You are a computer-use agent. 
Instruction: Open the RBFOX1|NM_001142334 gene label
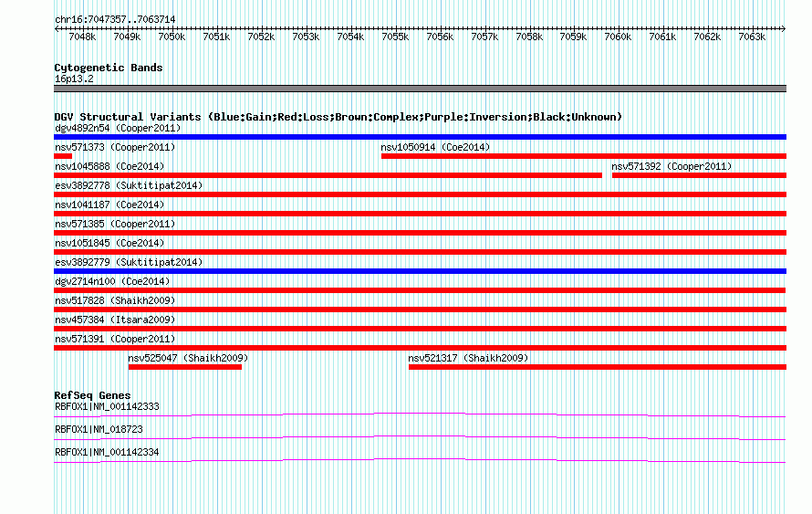107,452
